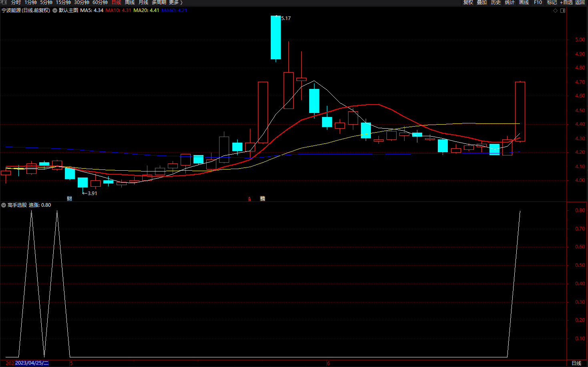Select the 30分钟 period tab
Image resolution: width=588 pixels, height=367 pixels.
click(x=82, y=2)
